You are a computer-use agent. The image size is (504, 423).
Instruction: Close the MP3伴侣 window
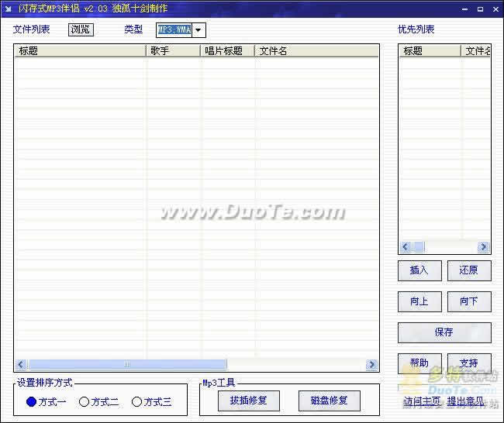(495, 9)
